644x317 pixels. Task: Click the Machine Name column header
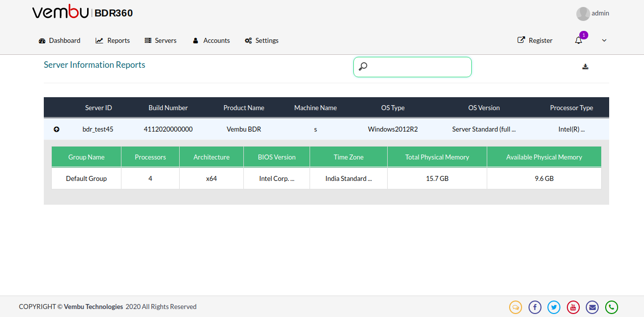point(316,108)
